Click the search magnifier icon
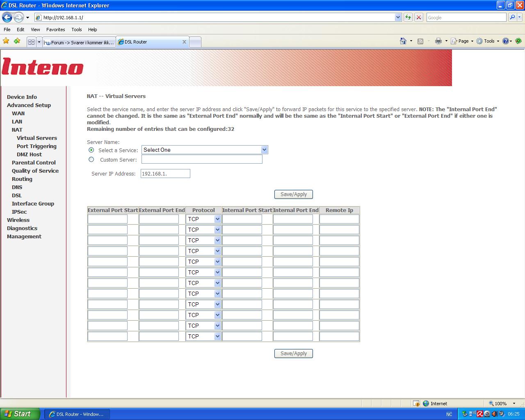The width and height of the screenshot is (525, 420). point(512,17)
